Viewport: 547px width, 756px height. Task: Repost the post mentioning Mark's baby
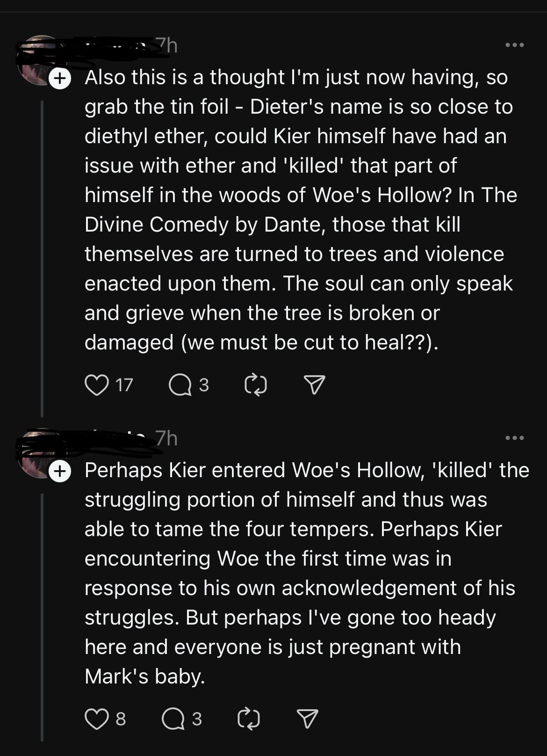tap(249, 719)
